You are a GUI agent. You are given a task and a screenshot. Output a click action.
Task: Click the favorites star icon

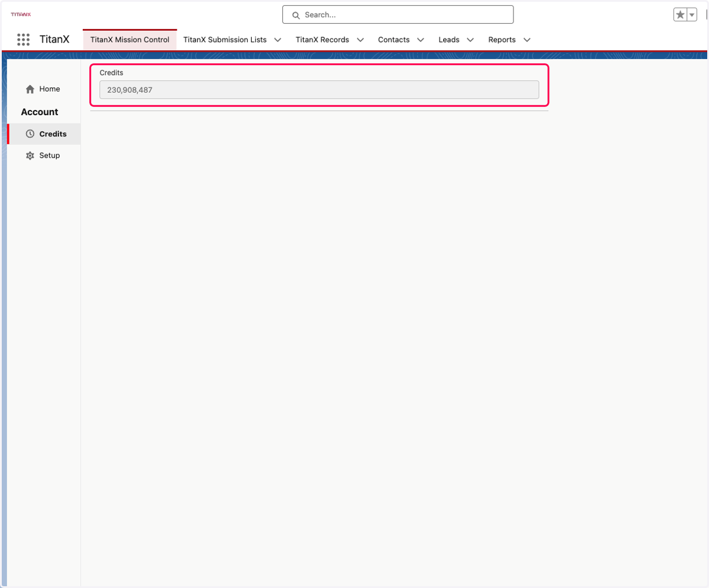click(x=680, y=15)
